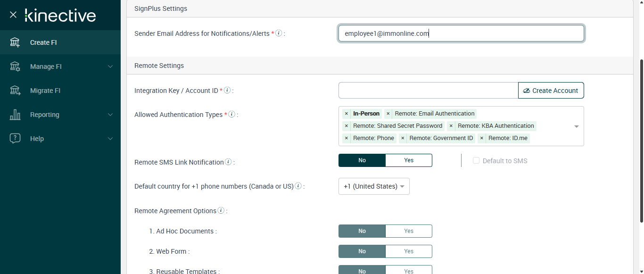
Task: Click the Create Account button
Action: pos(551,91)
